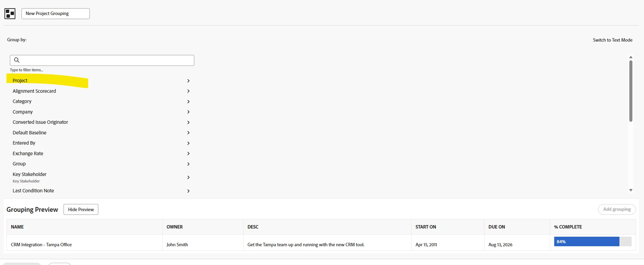Viewport: 644px width, 265px height.
Task: Click the Add grouping button
Action: (x=617, y=209)
